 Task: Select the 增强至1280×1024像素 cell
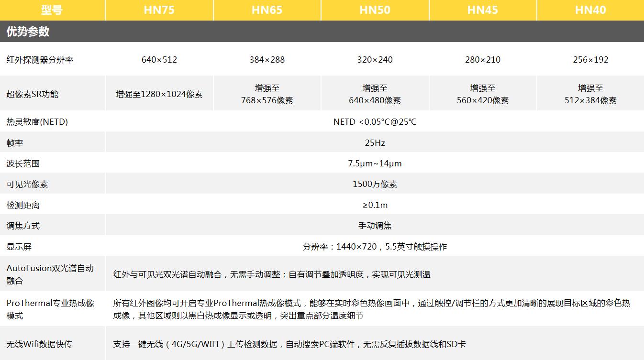pyautogui.click(x=159, y=94)
